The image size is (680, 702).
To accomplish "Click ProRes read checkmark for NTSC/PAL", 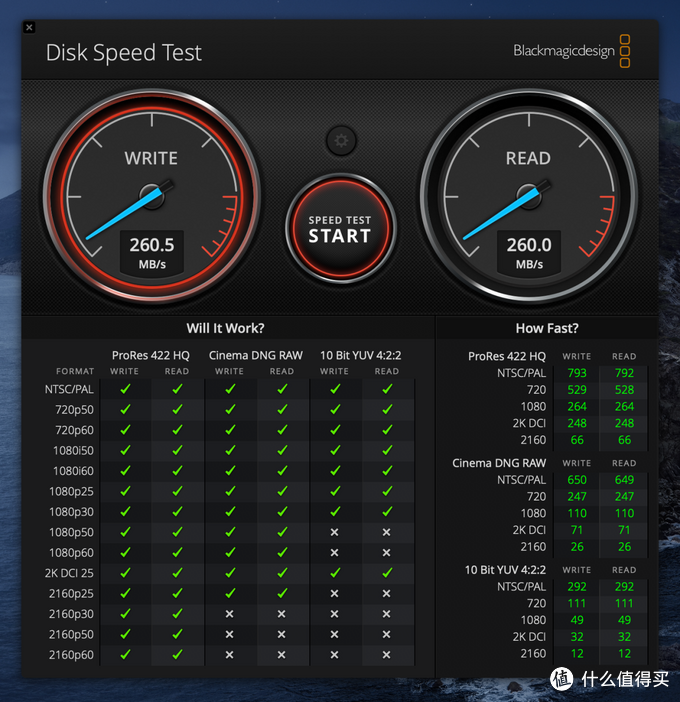I will point(177,389).
